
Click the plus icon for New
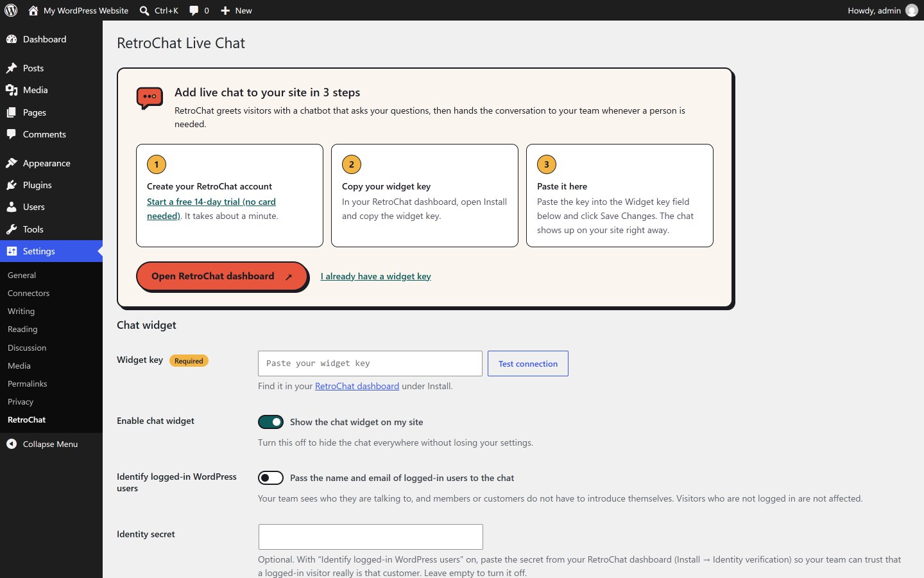[225, 10]
